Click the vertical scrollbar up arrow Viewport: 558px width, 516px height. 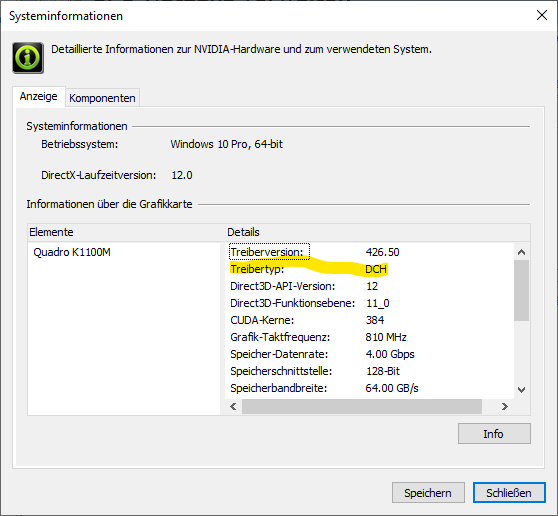521,252
